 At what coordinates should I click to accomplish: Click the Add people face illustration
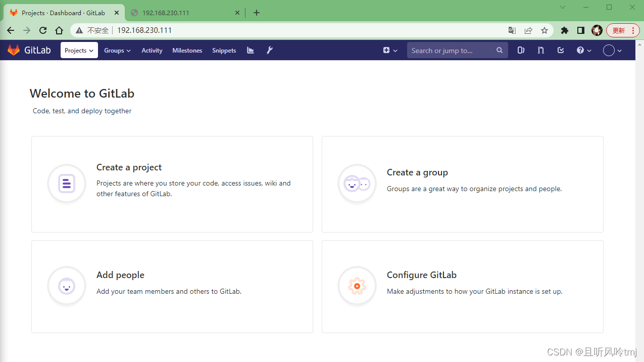(67, 286)
